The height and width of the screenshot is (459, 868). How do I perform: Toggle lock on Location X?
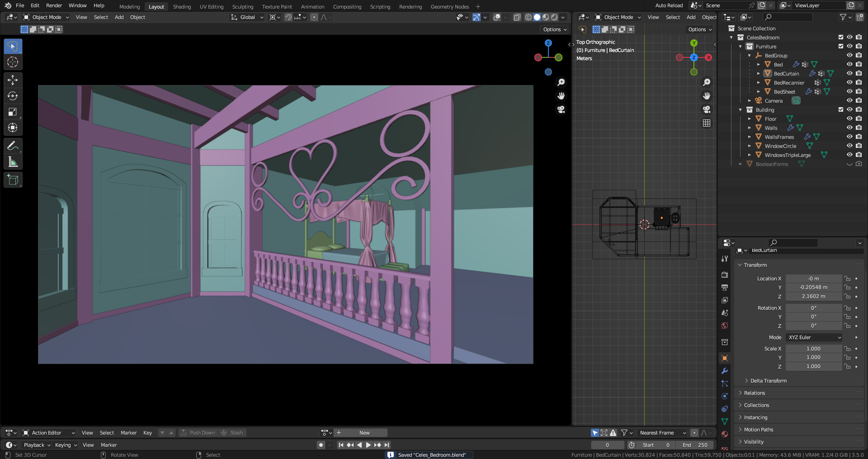click(x=847, y=279)
